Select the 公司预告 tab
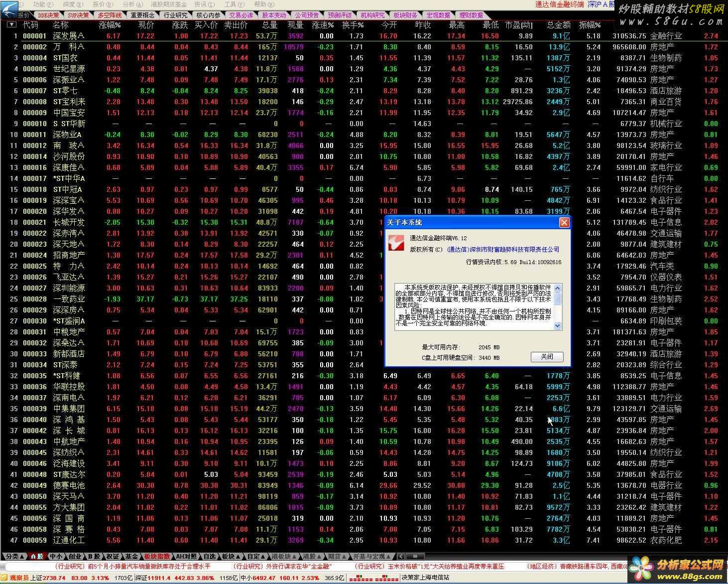This screenshot has height=584, width=728. [x=307, y=15]
